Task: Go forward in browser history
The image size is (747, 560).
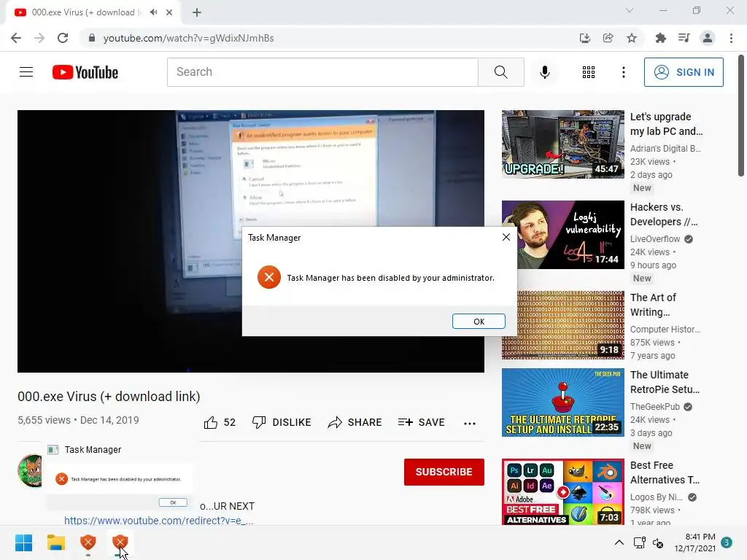Action: (39, 38)
